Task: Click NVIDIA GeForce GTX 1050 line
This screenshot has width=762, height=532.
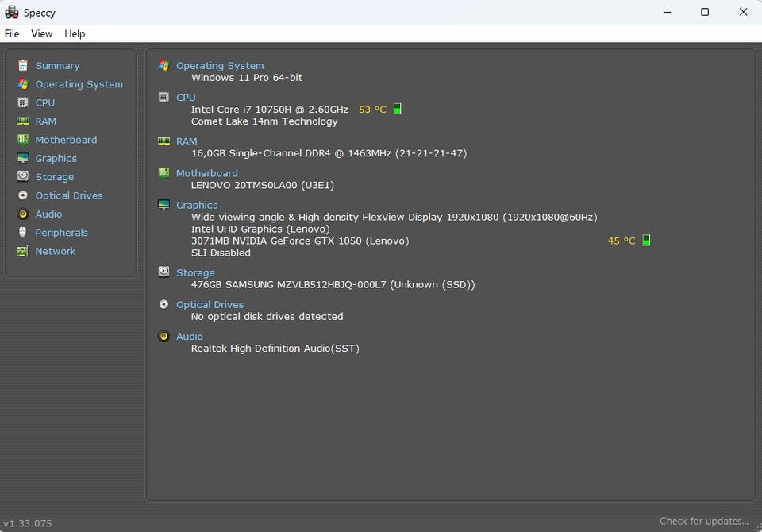Action: click(x=300, y=241)
